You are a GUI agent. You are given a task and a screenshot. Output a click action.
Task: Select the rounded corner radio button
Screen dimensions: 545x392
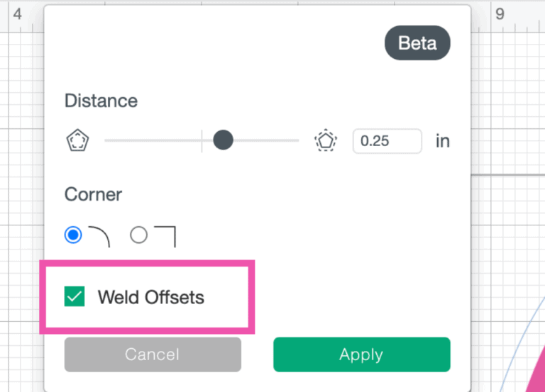73,235
